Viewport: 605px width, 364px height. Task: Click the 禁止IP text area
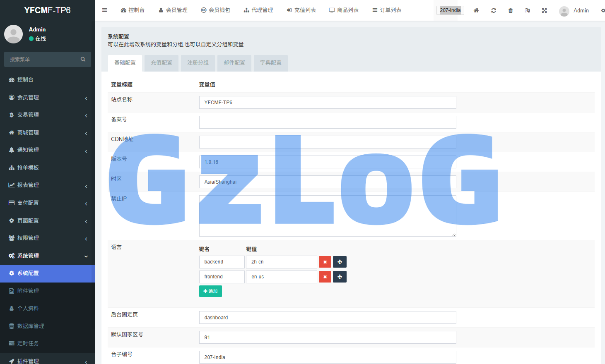click(x=327, y=216)
